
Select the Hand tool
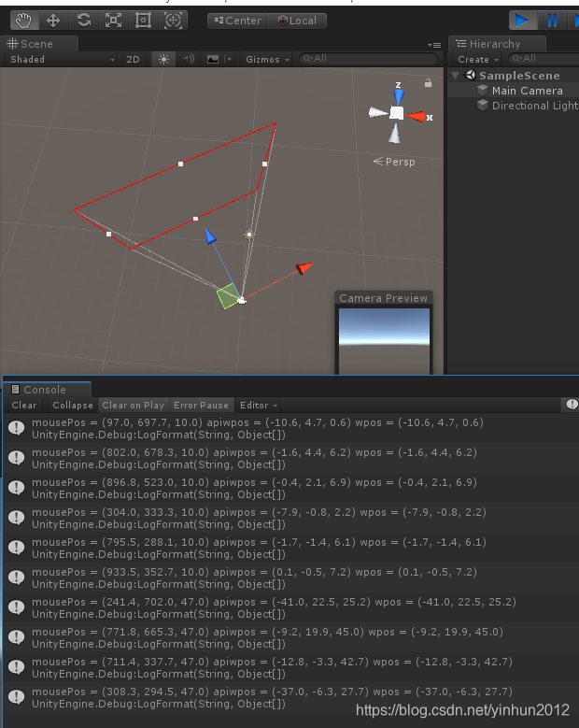coord(23,21)
